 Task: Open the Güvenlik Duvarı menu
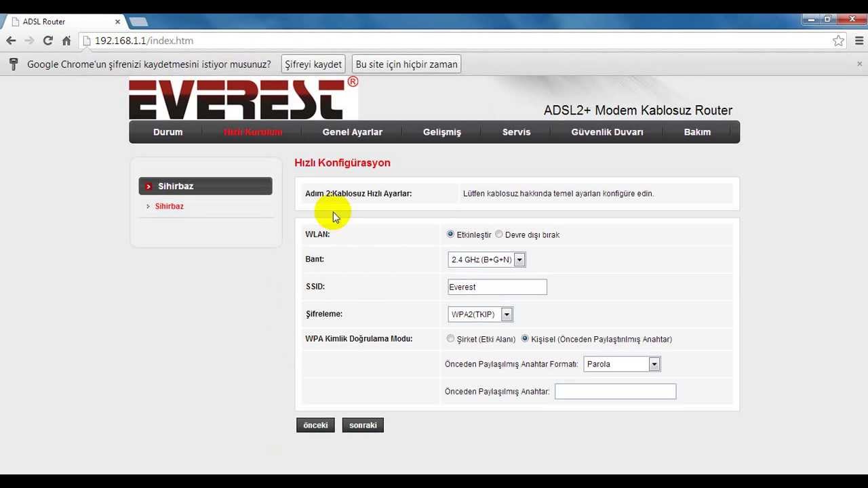pos(607,132)
